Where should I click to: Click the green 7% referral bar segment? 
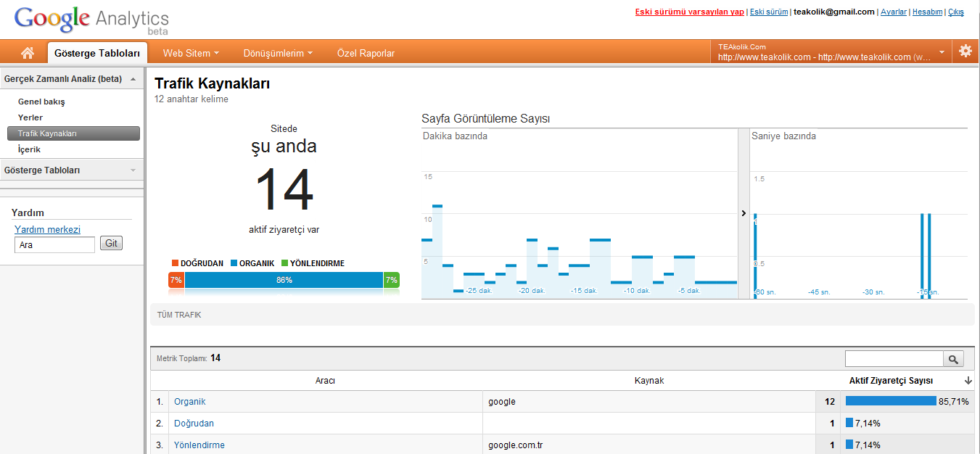[x=392, y=280]
